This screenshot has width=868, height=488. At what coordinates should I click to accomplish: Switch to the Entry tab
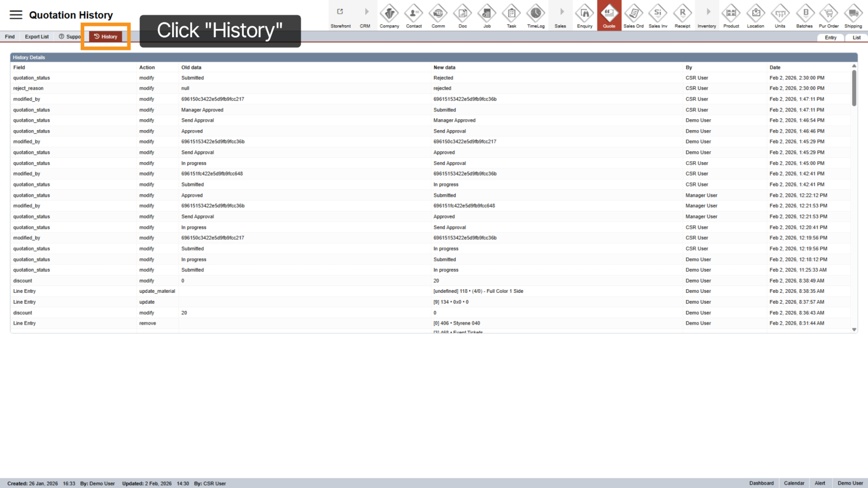pyautogui.click(x=830, y=38)
